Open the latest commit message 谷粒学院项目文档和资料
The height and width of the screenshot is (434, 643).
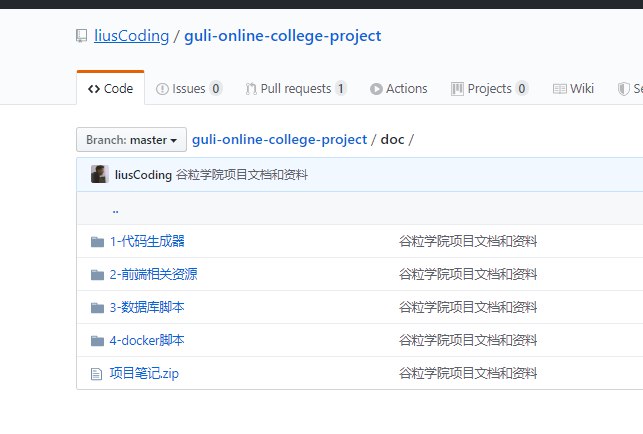[x=242, y=175]
